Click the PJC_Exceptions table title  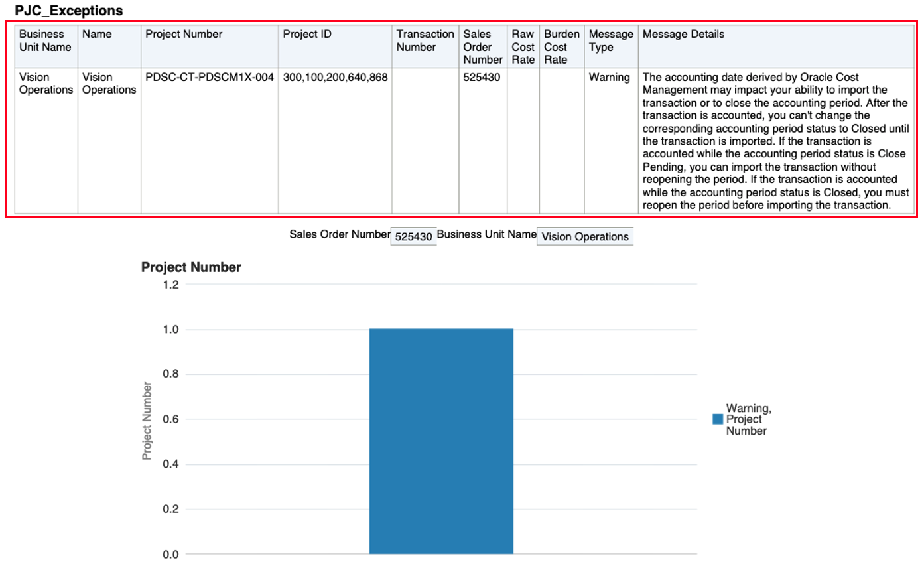(x=69, y=11)
